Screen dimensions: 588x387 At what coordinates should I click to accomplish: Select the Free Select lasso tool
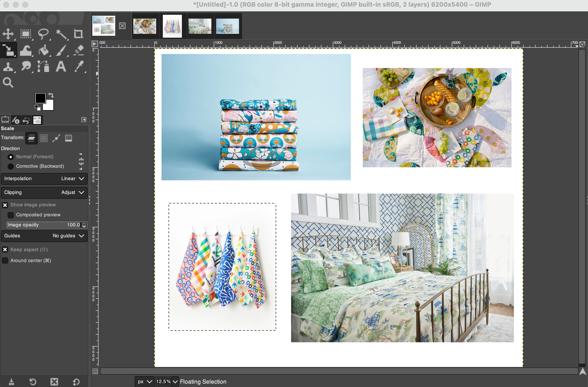44,34
